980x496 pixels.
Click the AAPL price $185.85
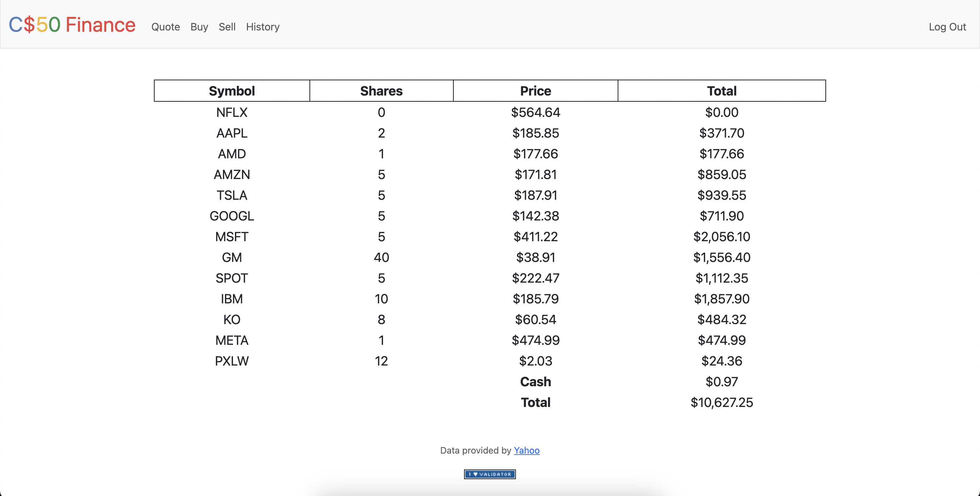pos(535,133)
